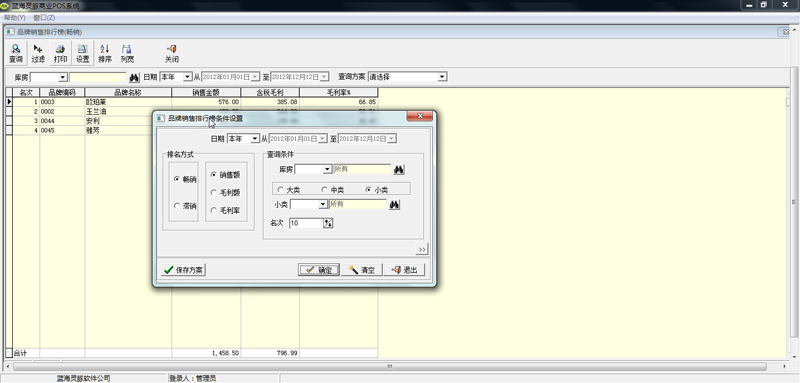Open main window start date 2012年01月01日 picker
The height and width of the screenshot is (383, 800).
[x=256, y=77]
